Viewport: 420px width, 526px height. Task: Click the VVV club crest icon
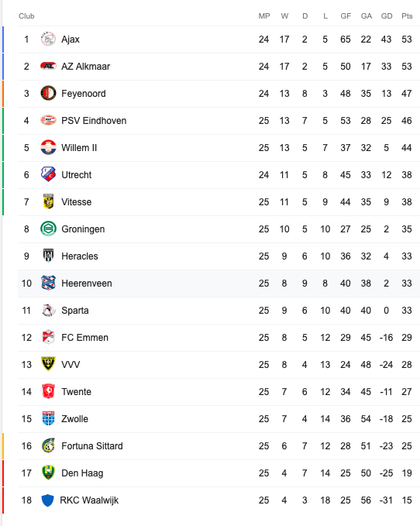pos(48,364)
